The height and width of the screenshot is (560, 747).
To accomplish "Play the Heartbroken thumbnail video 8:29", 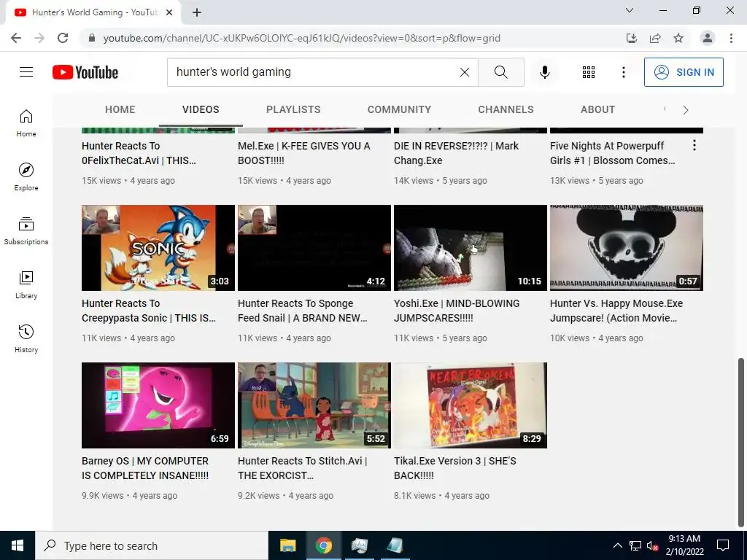I will (471, 405).
